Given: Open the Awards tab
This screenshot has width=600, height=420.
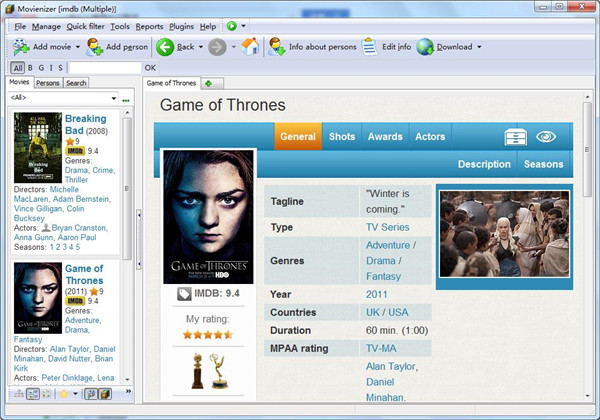Looking at the screenshot, I should [385, 137].
